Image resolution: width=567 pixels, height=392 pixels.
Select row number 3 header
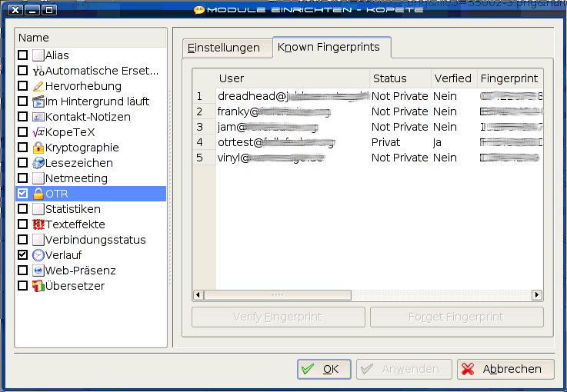[204, 127]
